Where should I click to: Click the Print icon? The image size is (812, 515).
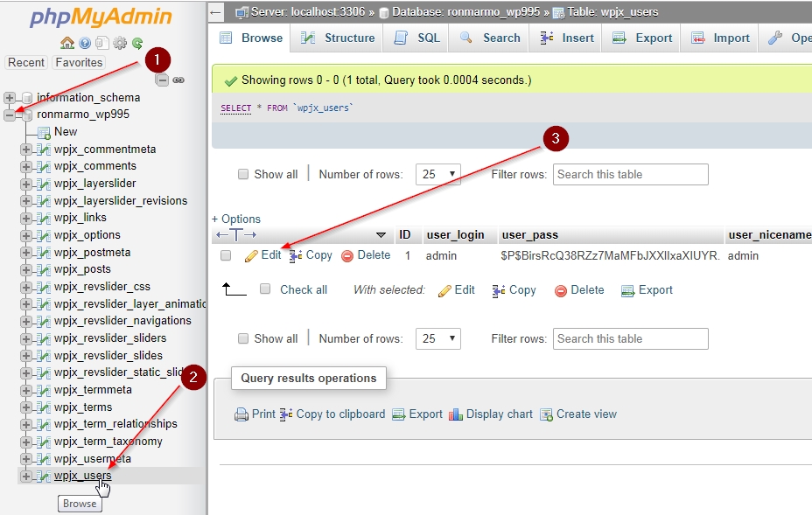pyautogui.click(x=241, y=414)
